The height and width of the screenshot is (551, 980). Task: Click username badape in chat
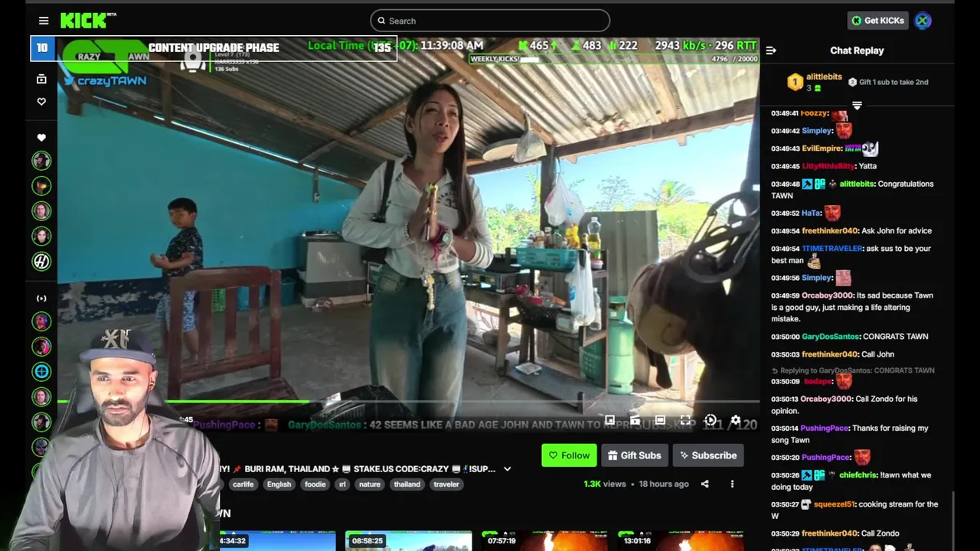click(x=817, y=381)
